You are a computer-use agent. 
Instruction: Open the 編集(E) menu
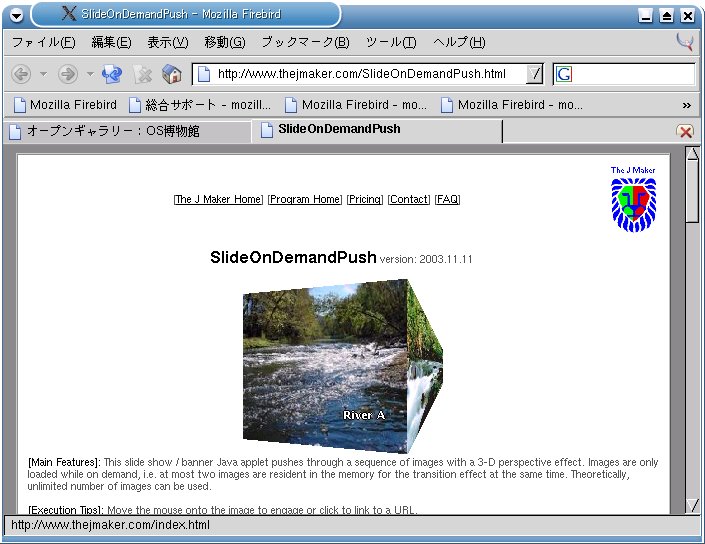tap(112, 42)
